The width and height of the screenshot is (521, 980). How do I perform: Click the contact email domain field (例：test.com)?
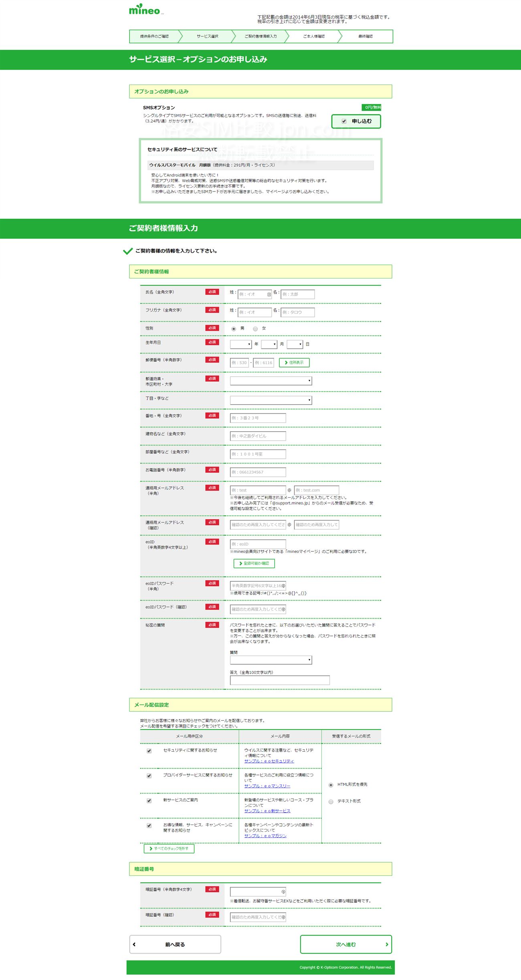317,490
